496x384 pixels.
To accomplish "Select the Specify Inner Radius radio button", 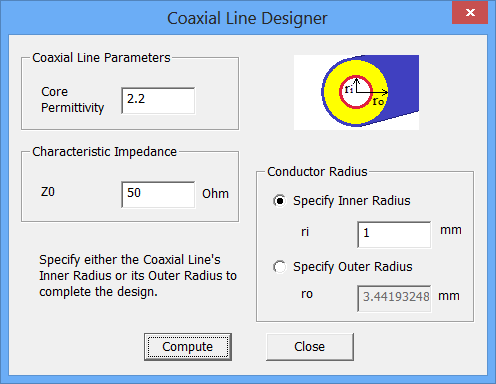I will coord(280,201).
